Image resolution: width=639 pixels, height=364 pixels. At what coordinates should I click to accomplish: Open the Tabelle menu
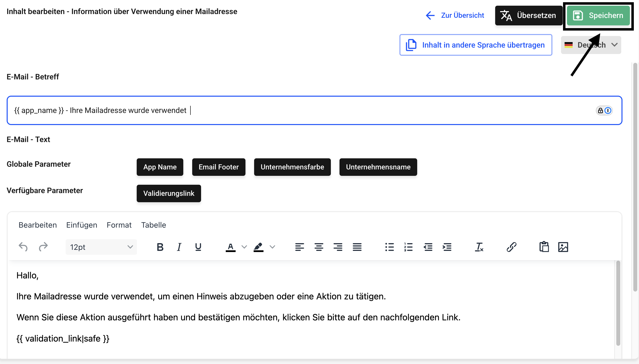(153, 225)
